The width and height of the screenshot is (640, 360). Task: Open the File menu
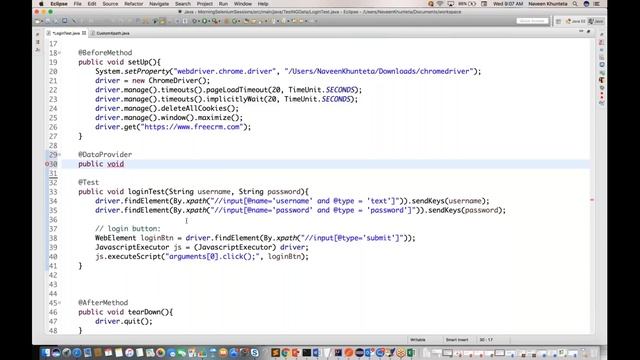[x=78, y=4]
